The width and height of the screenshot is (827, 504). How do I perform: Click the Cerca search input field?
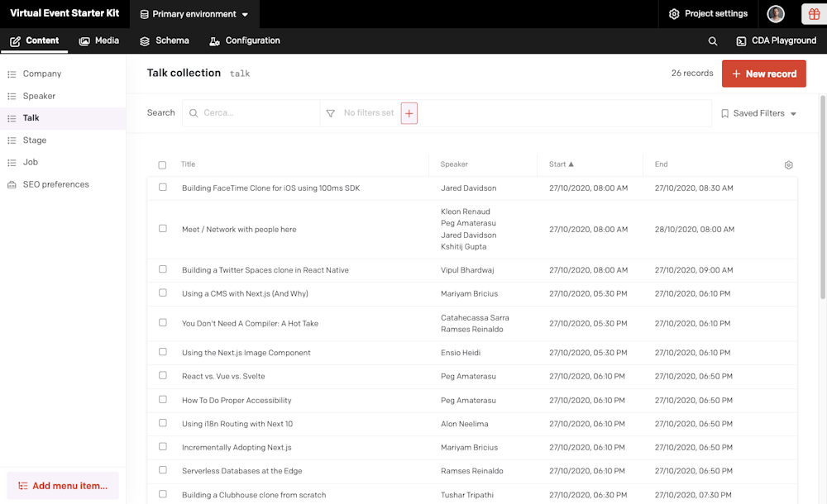[251, 113]
